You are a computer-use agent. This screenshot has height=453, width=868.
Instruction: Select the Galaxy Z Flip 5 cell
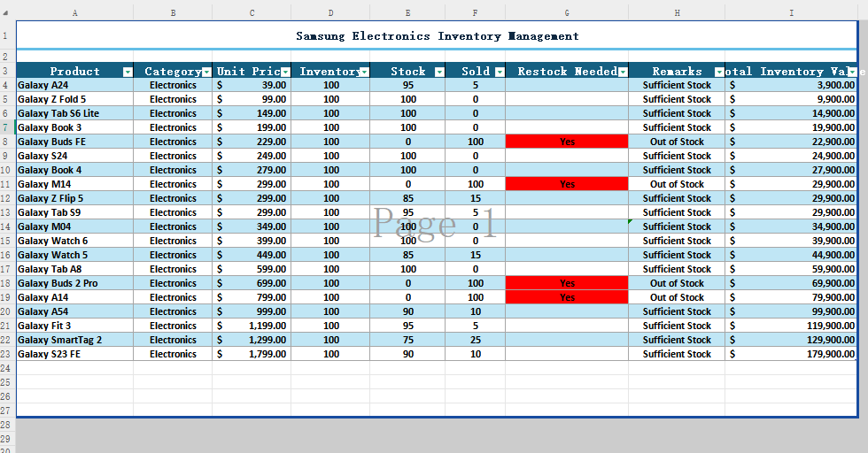pyautogui.click(x=74, y=198)
